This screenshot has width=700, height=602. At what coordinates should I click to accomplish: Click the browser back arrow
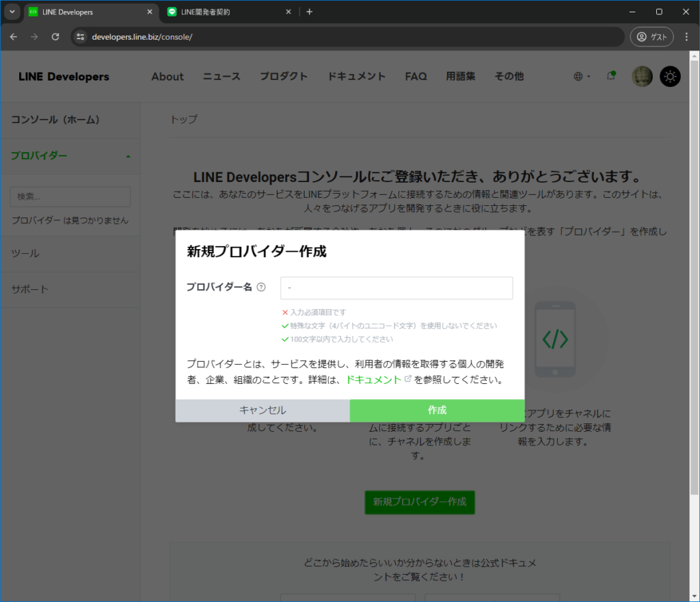coord(14,37)
